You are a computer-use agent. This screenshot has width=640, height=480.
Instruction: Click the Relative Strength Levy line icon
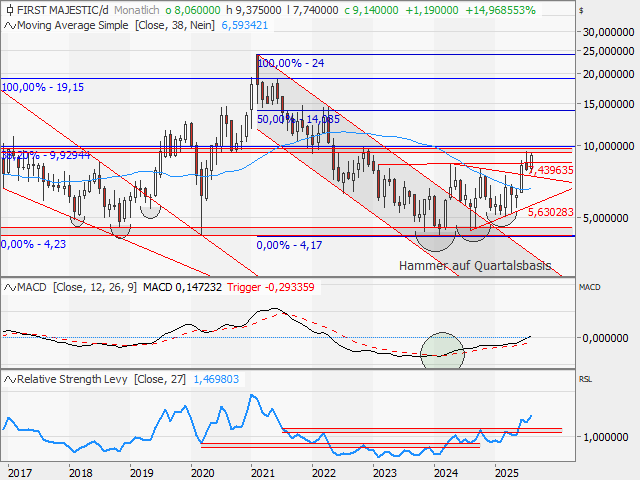coord(10,380)
